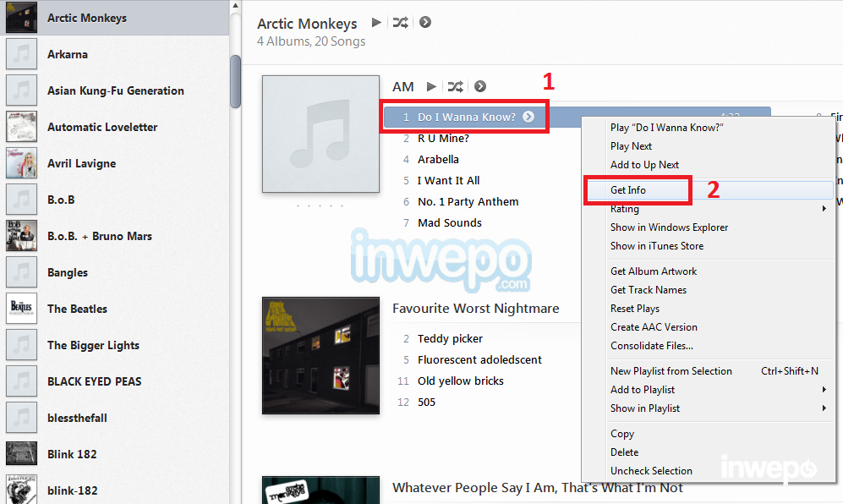Select blessthefall artist entry
This screenshot has width=843, height=504.
[114, 418]
